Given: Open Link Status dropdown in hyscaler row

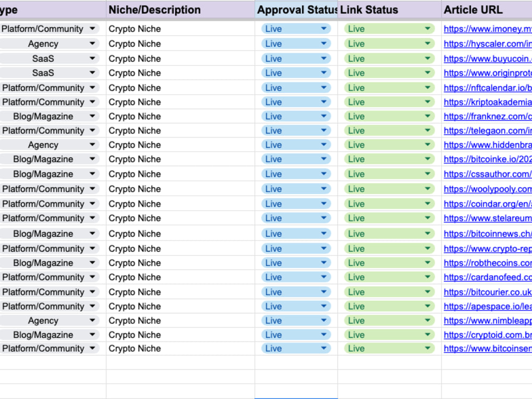Looking at the screenshot, I should pos(428,44).
